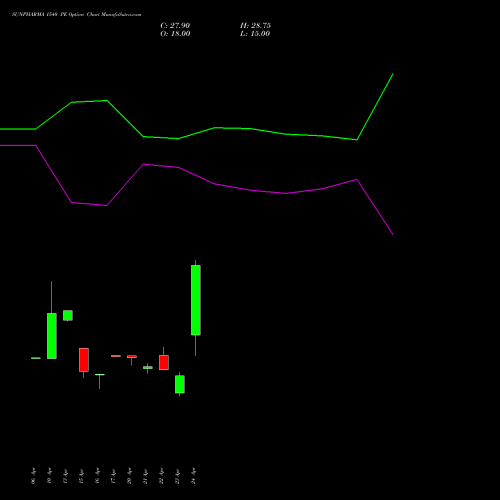
Task: Click the SUNPHARMA PE Options Chart title
Action: tap(76, 15)
